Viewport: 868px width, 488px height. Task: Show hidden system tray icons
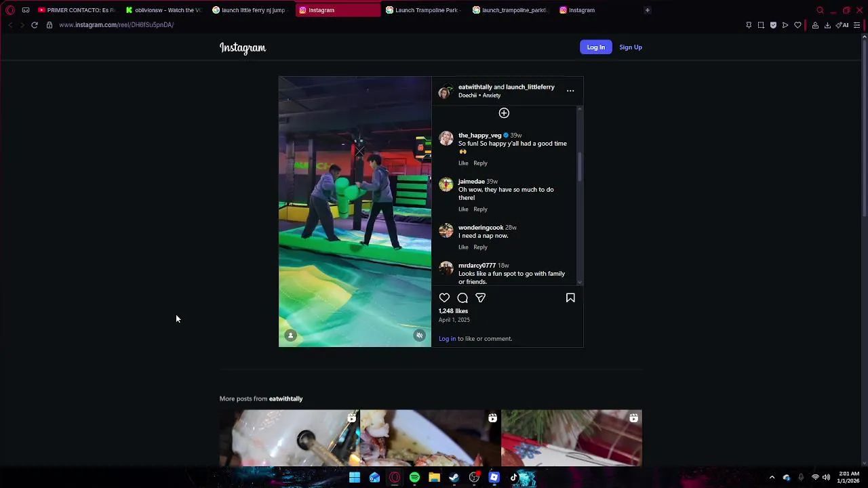coord(772,477)
